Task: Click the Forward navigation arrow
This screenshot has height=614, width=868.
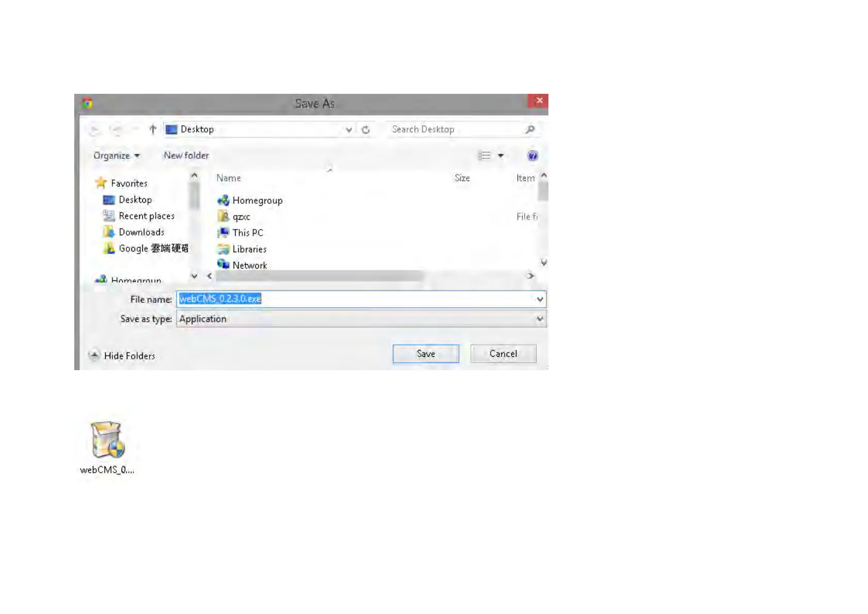Action: (116, 130)
